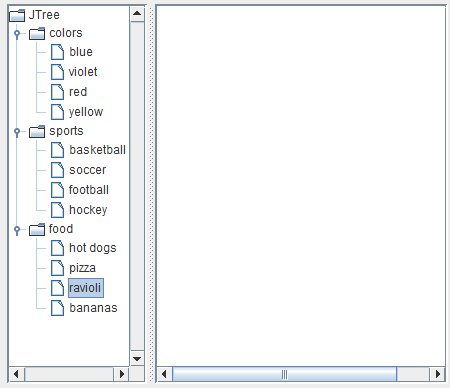
Task: Click the right pane scroll left arrow
Action: (x=164, y=374)
